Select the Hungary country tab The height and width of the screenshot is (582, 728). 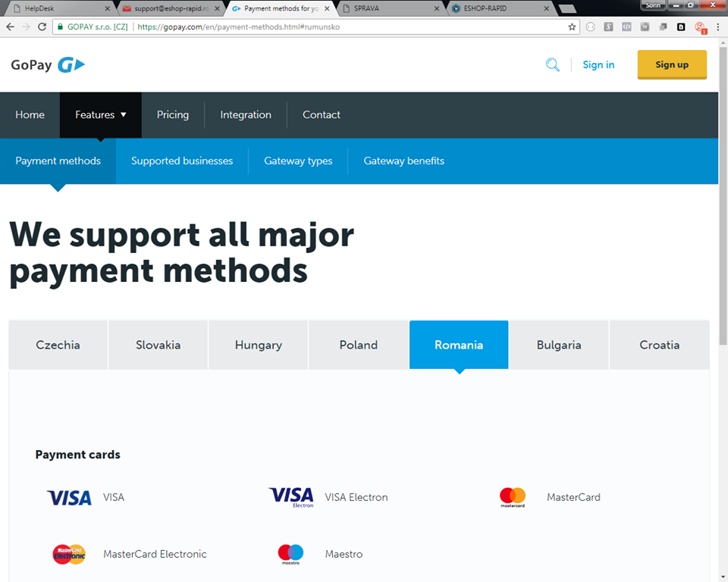[x=259, y=345]
